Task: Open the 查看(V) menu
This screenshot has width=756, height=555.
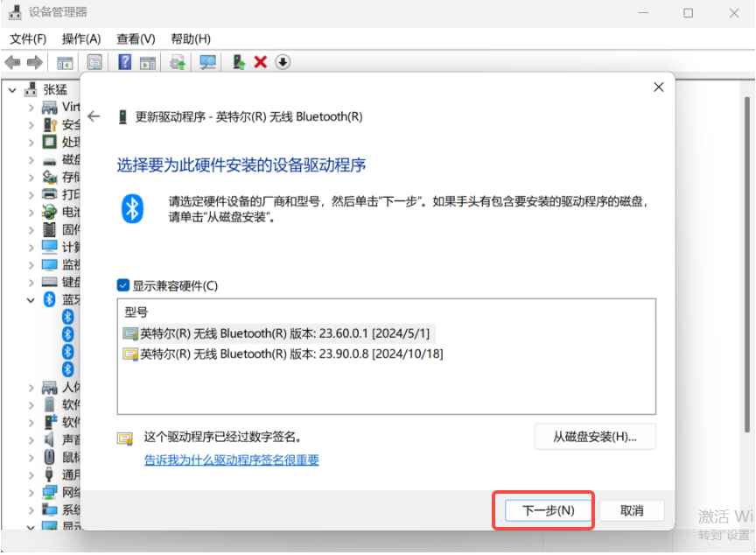Action: (136, 39)
